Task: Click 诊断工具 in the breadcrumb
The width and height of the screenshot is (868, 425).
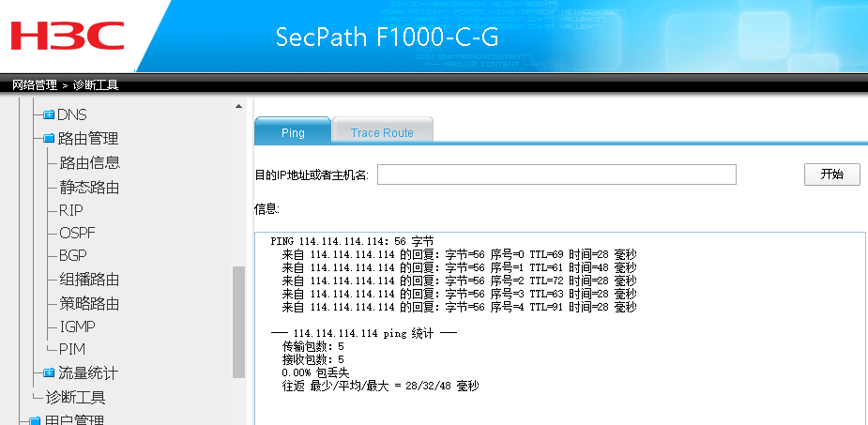Action: [96, 85]
